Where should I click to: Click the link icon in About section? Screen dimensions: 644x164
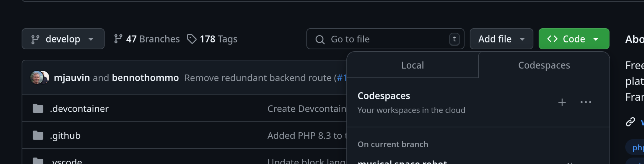[630, 122]
